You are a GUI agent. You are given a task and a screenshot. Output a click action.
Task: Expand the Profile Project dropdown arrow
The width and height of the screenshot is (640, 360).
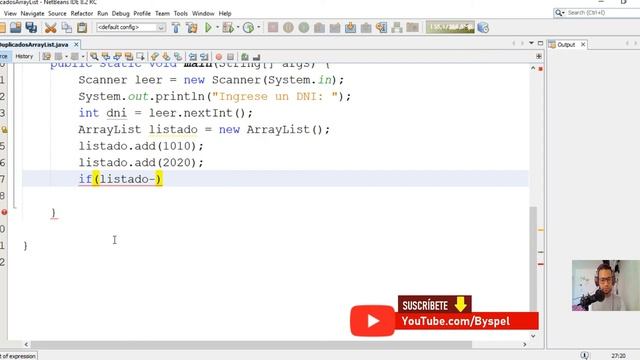[x=258, y=27]
